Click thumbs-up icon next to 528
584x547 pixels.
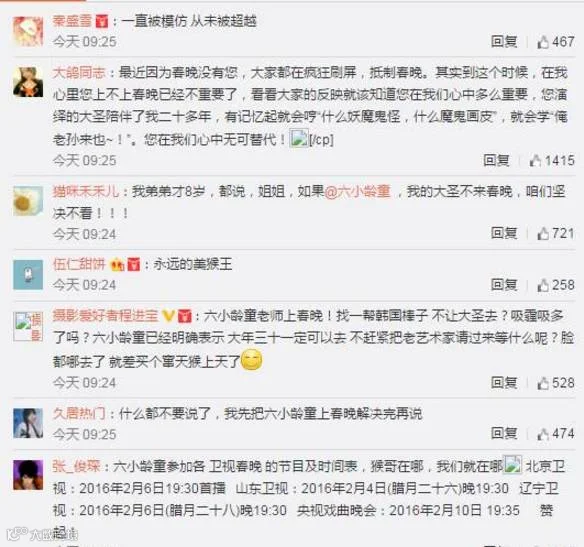pyautogui.click(x=543, y=383)
